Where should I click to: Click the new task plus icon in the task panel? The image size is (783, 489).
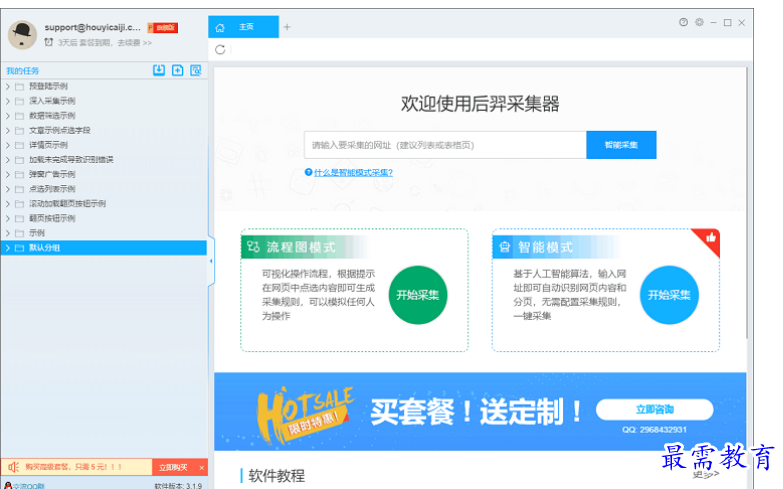click(x=177, y=70)
